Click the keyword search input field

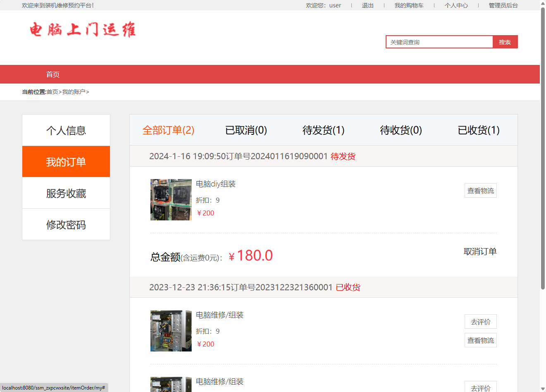point(438,42)
